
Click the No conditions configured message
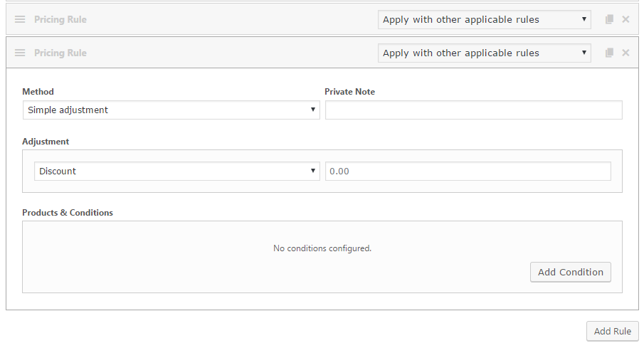(322, 248)
